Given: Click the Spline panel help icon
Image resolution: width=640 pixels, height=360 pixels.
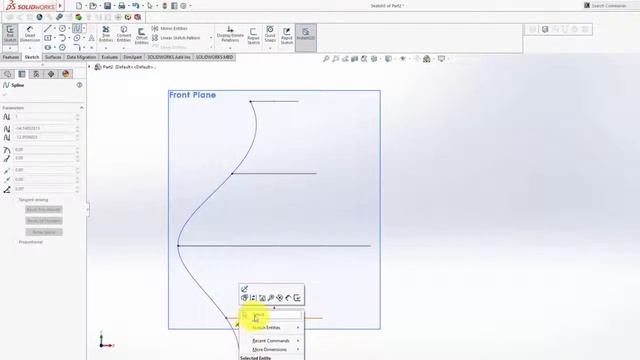Looking at the screenshot, I should [x=79, y=85].
